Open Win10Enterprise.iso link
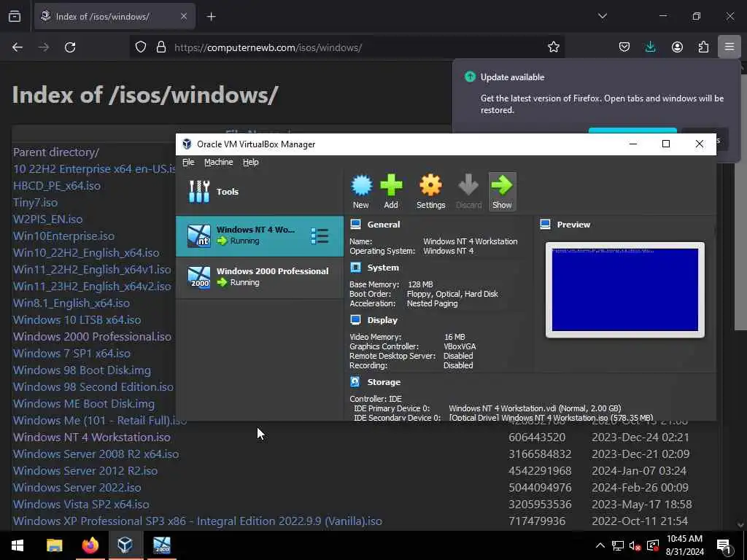 pos(64,236)
